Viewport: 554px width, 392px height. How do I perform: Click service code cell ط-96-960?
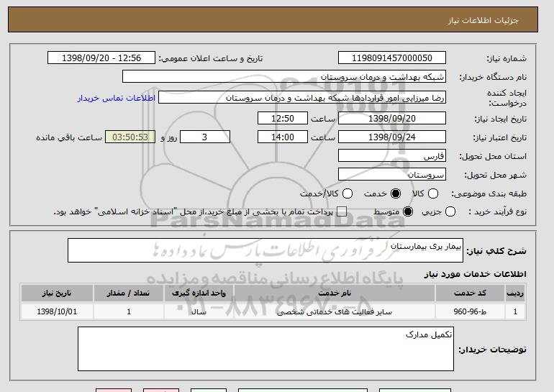(470, 312)
